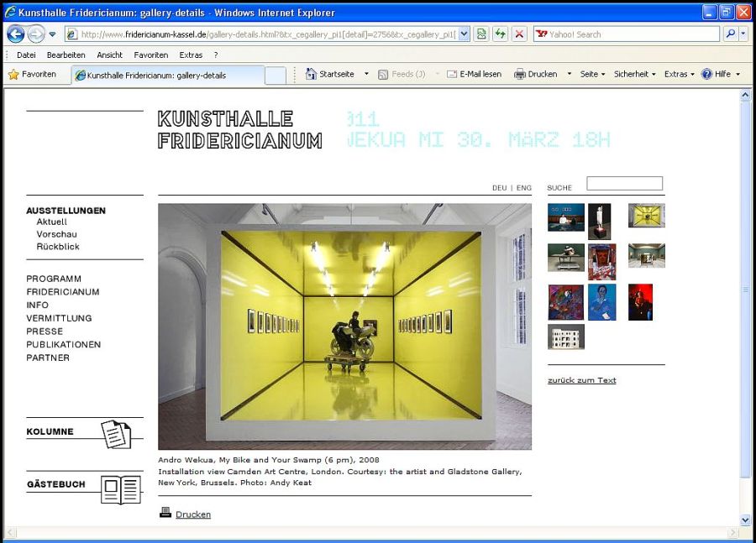756x543 pixels.
Task: Click the vertical scrollbar up arrow
Action: (x=745, y=95)
